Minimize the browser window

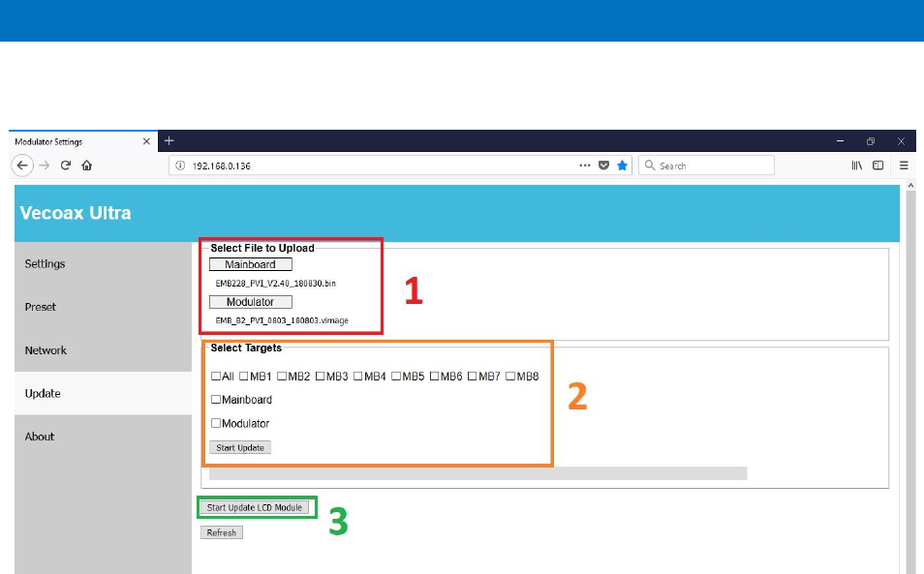coord(840,141)
